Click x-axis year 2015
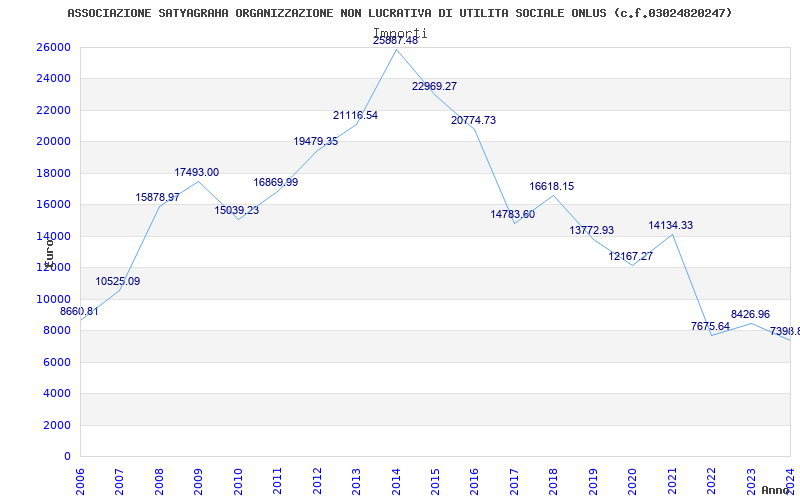Screen dimensions: 800x500 pos(435,481)
